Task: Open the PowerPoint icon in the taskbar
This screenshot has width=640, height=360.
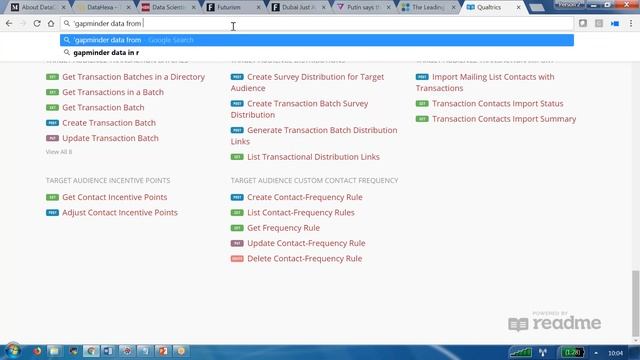Action: pos(163,351)
